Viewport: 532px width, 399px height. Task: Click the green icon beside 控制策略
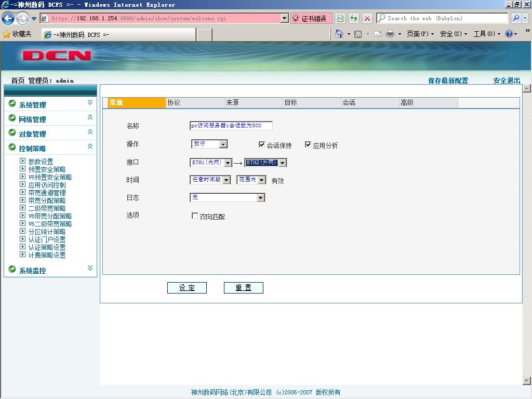(x=12, y=147)
